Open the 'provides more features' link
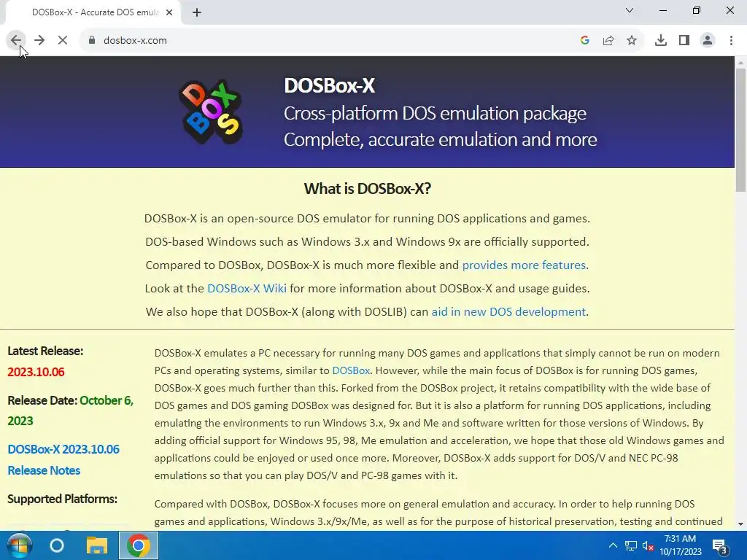 coord(524,265)
